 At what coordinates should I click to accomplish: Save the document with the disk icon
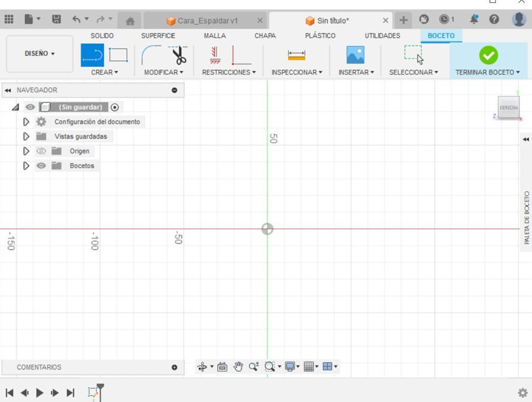tap(56, 19)
